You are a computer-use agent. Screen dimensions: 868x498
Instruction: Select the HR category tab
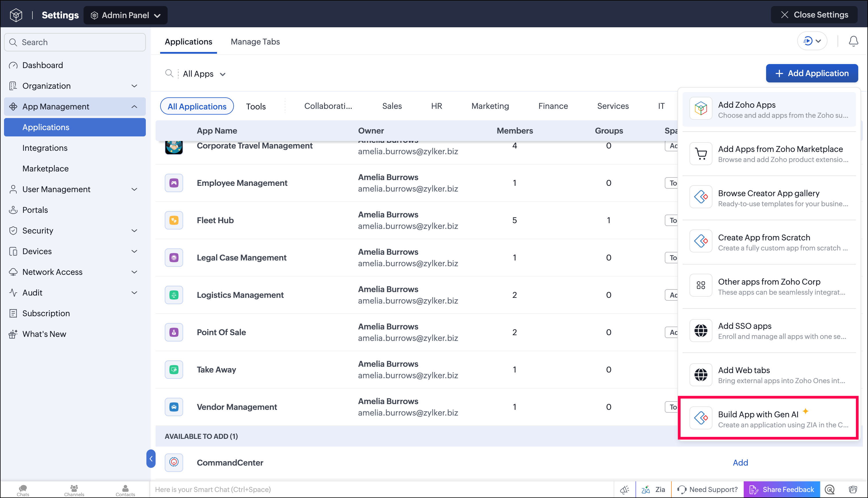point(436,106)
